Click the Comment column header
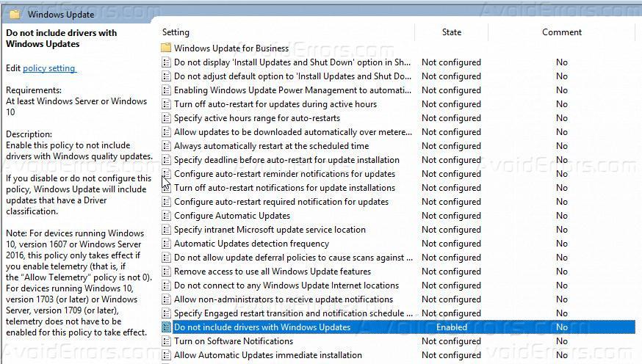Viewport: 642px width, 364px height. 561,32
